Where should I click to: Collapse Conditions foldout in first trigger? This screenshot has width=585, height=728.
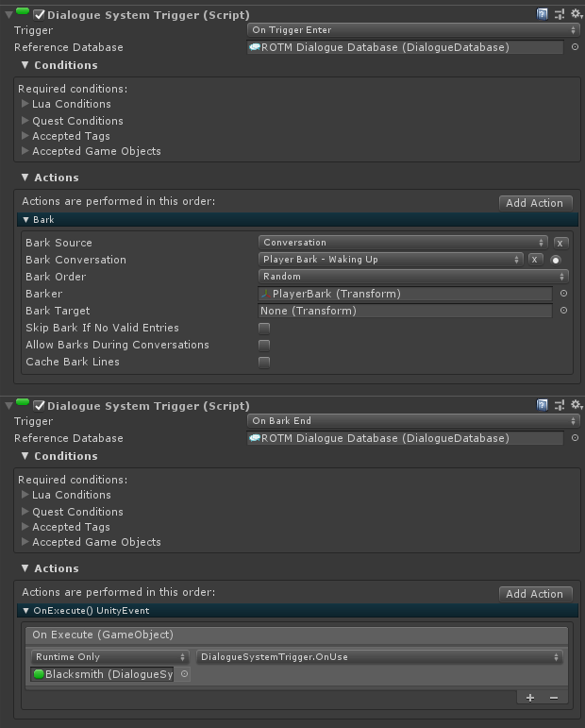pyautogui.click(x=25, y=65)
